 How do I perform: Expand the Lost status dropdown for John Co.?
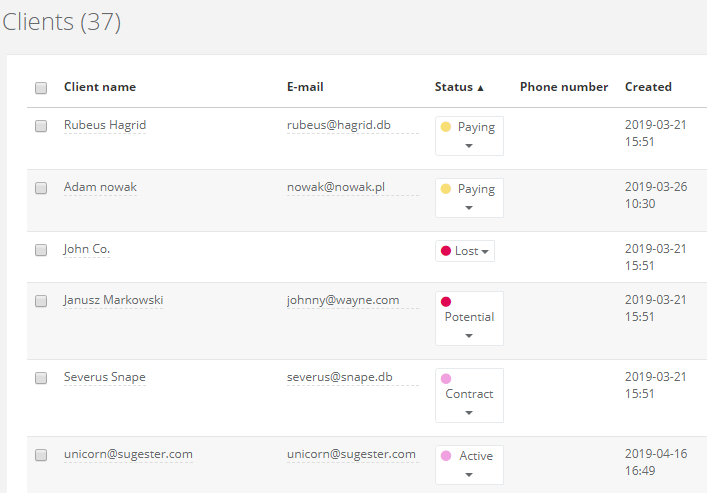click(x=465, y=251)
